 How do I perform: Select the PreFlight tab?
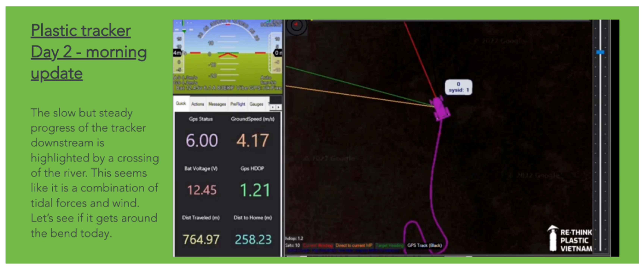point(237,104)
